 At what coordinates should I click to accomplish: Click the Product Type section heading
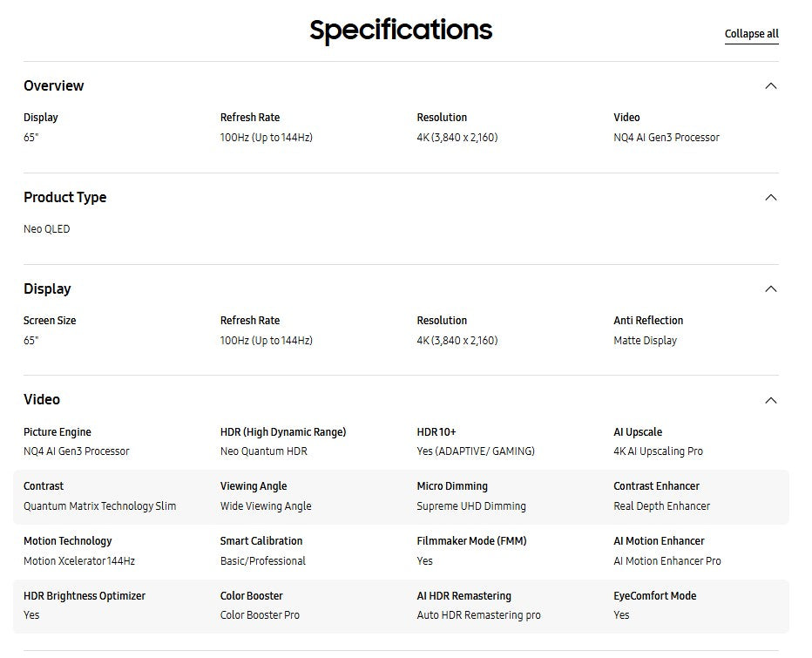[x=65, y=197]
